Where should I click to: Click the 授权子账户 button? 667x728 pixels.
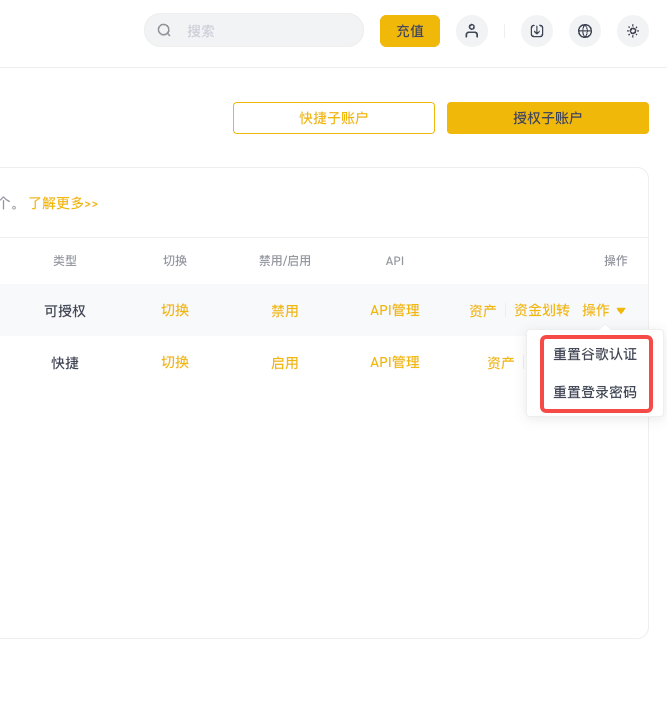(548, 118)
